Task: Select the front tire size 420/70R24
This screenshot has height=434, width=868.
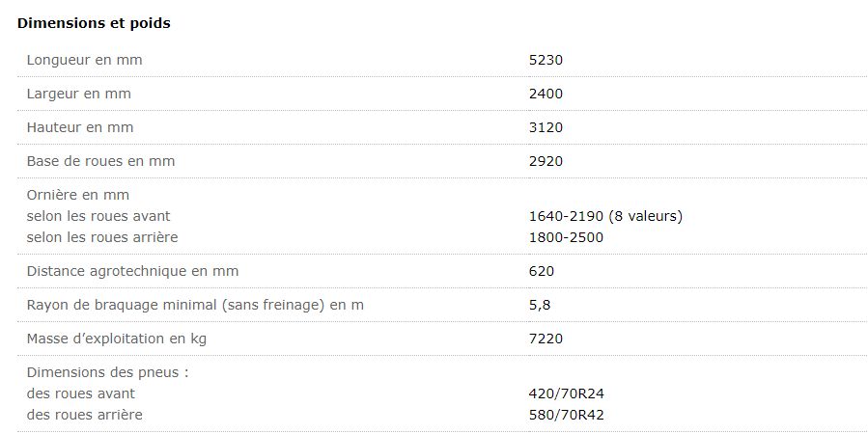Action: click(x=567, y=393)
